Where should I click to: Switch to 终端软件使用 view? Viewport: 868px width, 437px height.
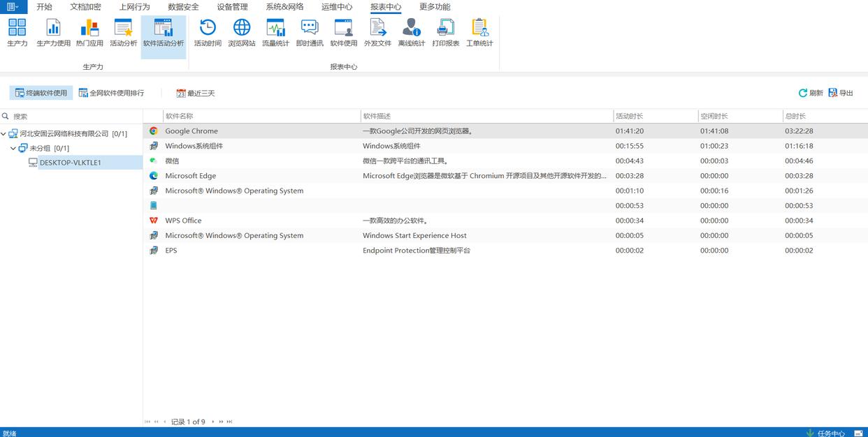pos(41,93)
